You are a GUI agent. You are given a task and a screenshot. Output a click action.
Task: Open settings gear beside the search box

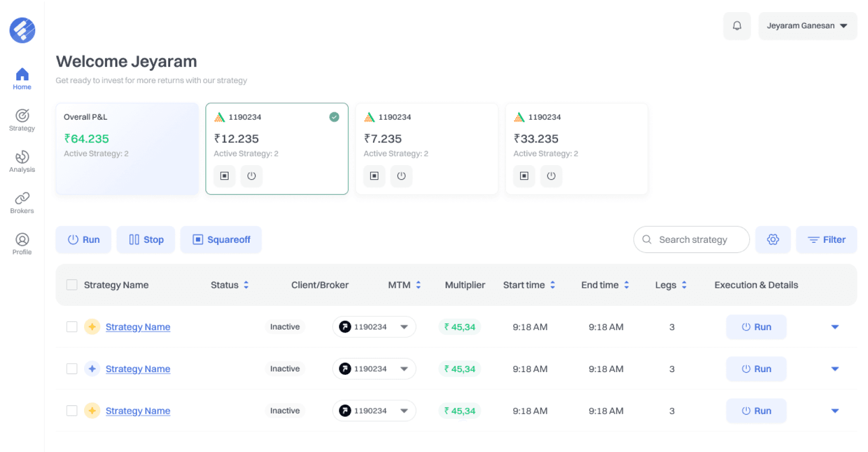(x=773, y=240)
